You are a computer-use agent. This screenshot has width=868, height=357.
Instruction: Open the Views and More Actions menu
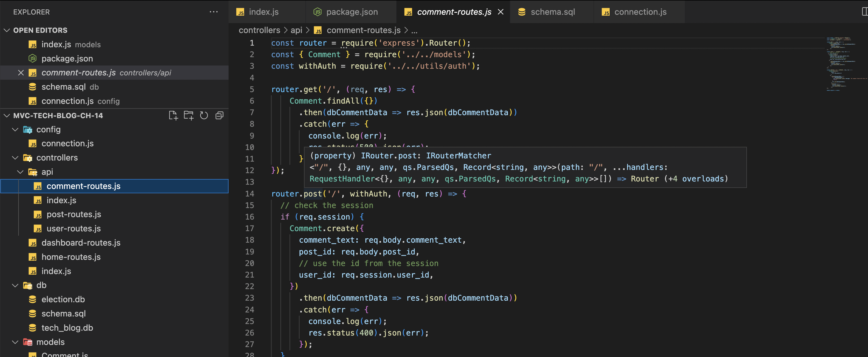click(214, 12)
